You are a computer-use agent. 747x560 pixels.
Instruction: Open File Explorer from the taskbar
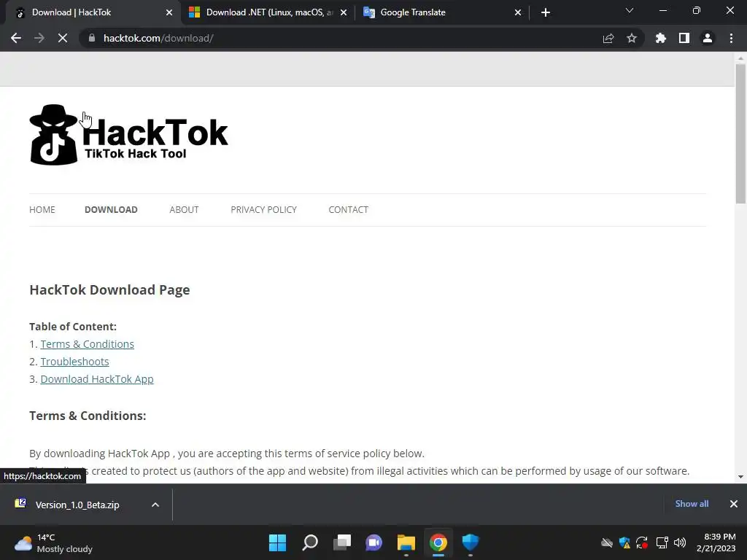coord(406,542)
